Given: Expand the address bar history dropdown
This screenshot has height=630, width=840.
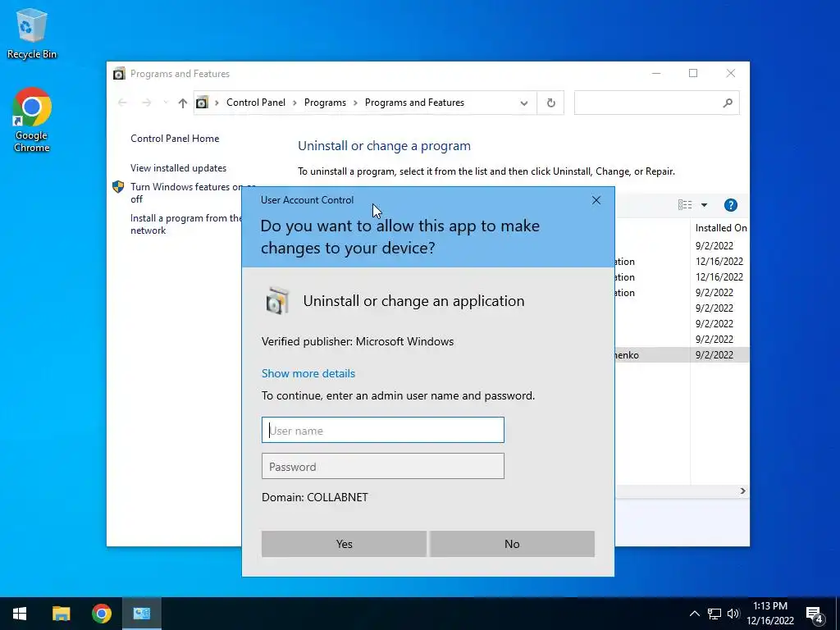Looking at the screenshot, I should pyautogui.click(x=524, y=103).
